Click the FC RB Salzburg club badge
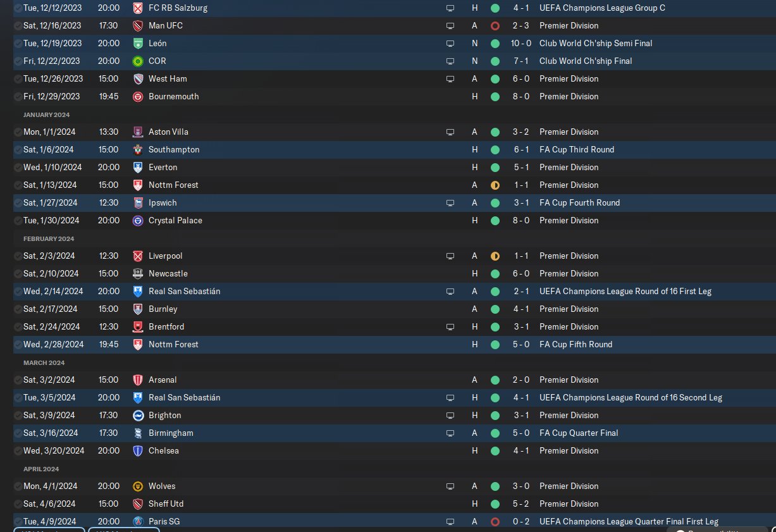The width and height of the screenshot is (776, 532). coord(138,8)
